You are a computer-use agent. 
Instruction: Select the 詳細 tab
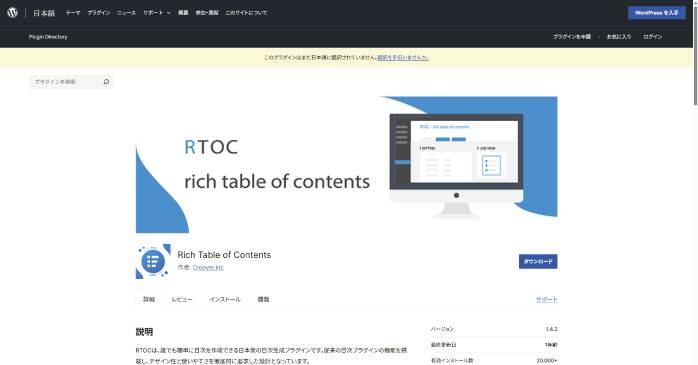tap(149, 300)
